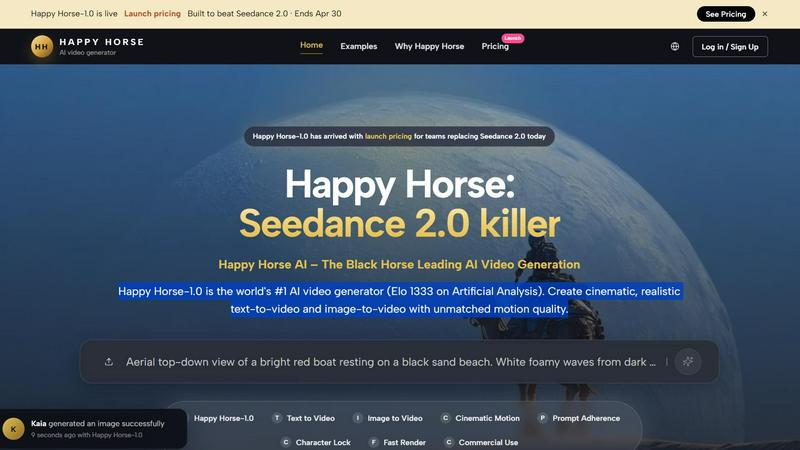Go to the Home nav tab

[311, 45]
